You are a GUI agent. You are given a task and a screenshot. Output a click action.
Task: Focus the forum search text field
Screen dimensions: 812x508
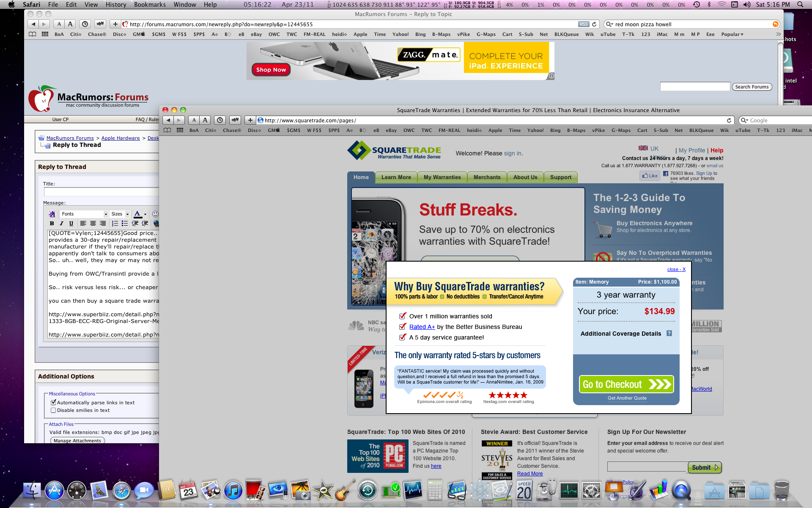(695, 86)
